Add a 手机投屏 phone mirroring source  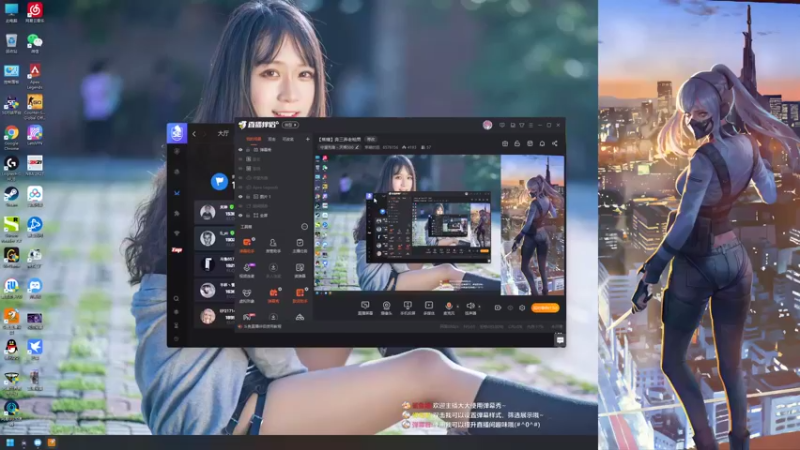click(407, 308)
